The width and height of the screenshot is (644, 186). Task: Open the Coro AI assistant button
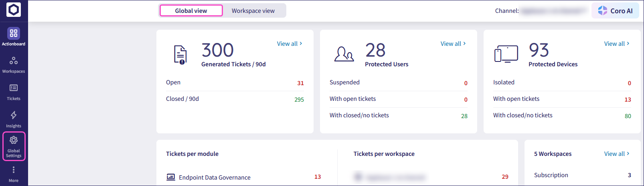pyautogui.click(x=615, y=11)
